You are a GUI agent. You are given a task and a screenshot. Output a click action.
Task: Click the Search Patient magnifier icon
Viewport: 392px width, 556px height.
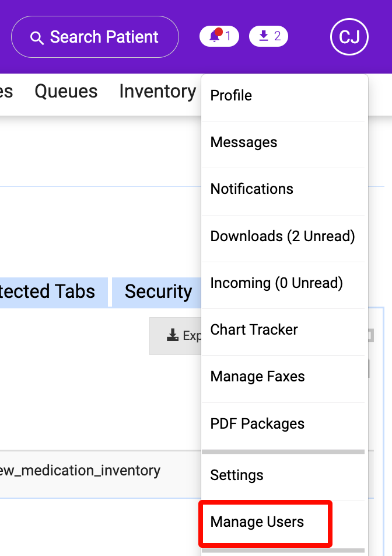pyautogui.click(x=37, y=38)
